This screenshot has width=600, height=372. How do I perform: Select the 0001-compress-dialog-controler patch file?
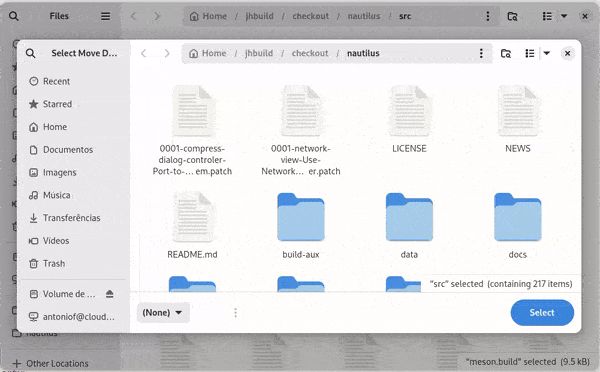(192, 131)
